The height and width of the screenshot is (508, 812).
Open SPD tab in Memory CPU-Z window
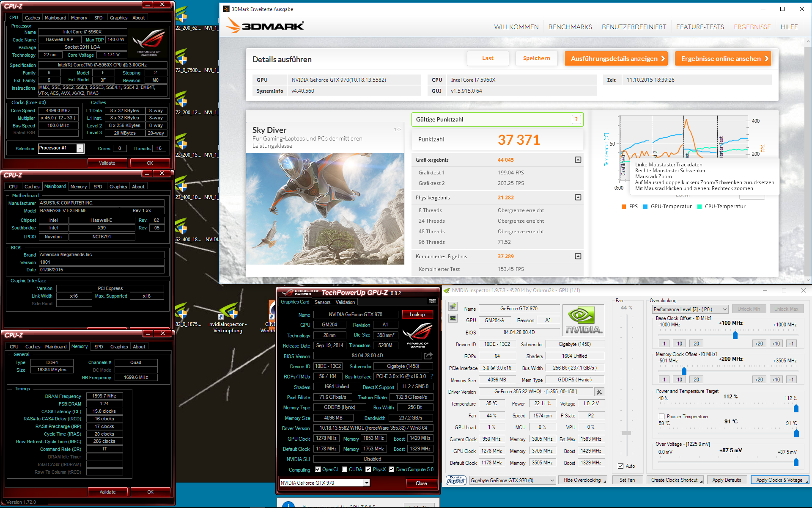click(99, 347)
